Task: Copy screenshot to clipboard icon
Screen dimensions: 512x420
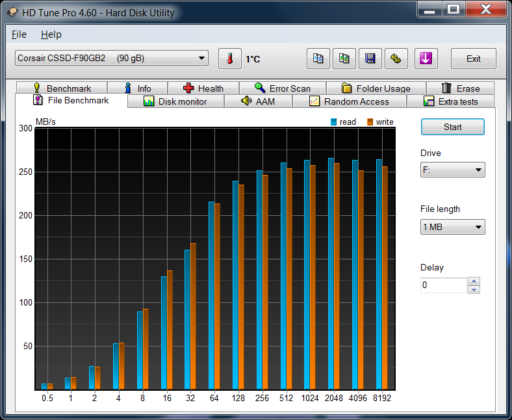Action: (x=344, y=59)
